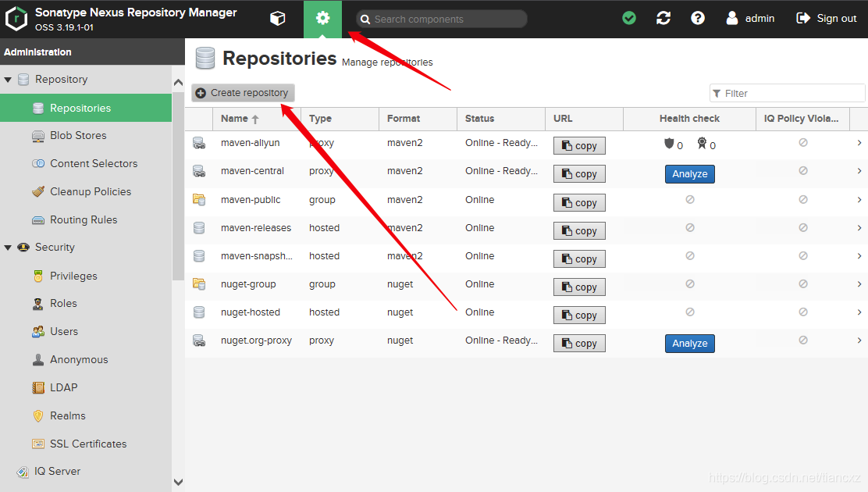Screen dimensions: 868x492
Task: Select Repositories in the sidebar
Action: click(86, 108)
